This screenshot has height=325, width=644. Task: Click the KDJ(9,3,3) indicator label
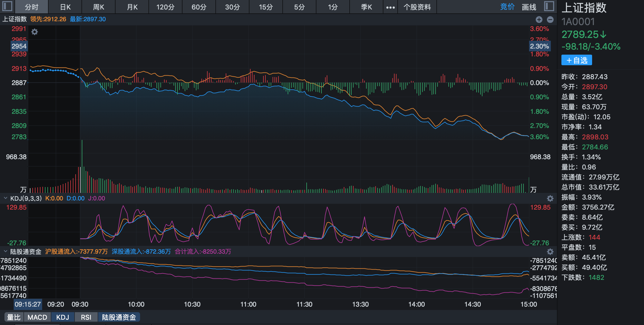click(x=26, y=198)
